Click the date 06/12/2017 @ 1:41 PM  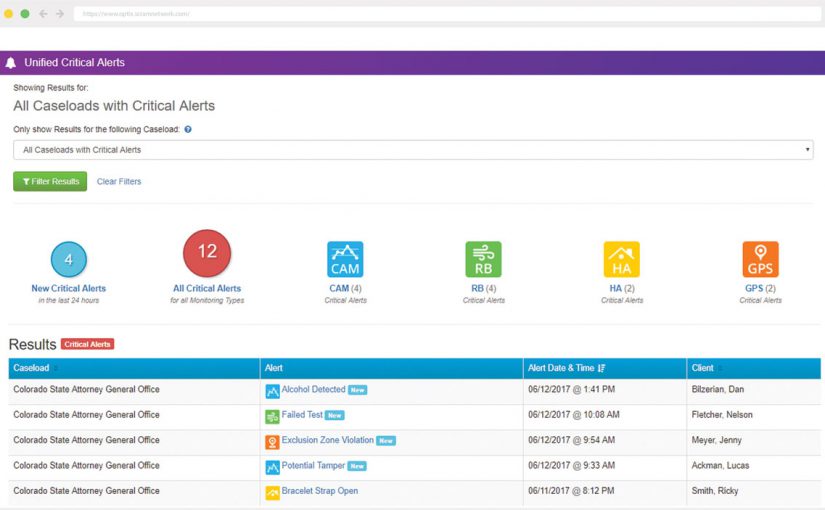(571, 389)
